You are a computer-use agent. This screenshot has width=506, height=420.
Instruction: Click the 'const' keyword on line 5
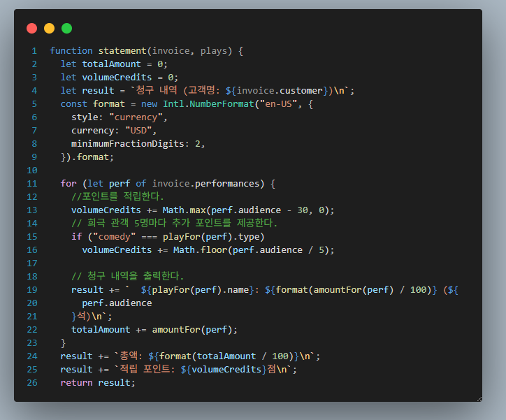74,104
